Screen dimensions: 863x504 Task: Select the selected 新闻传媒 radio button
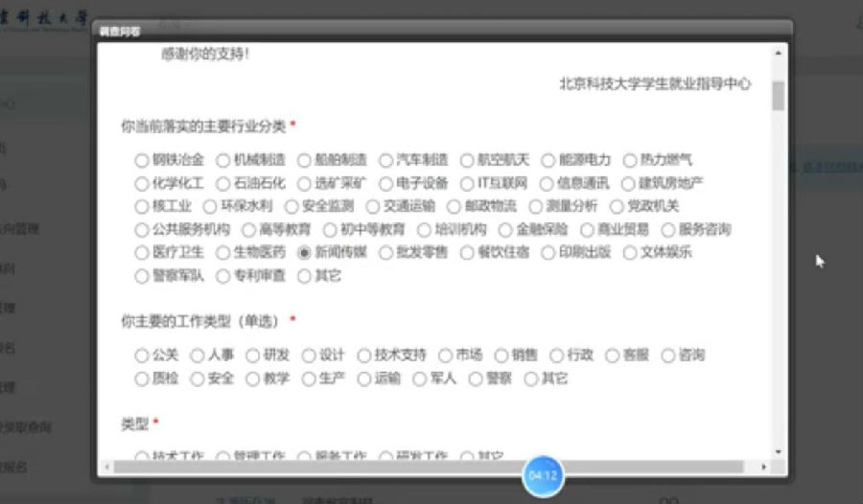coord(305,253)
